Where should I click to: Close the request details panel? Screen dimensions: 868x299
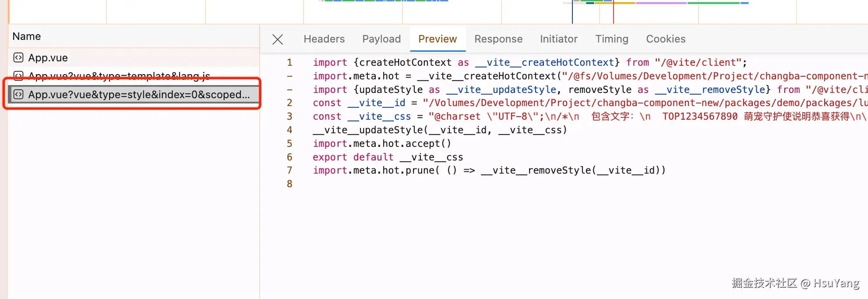[x=278, y=39]
